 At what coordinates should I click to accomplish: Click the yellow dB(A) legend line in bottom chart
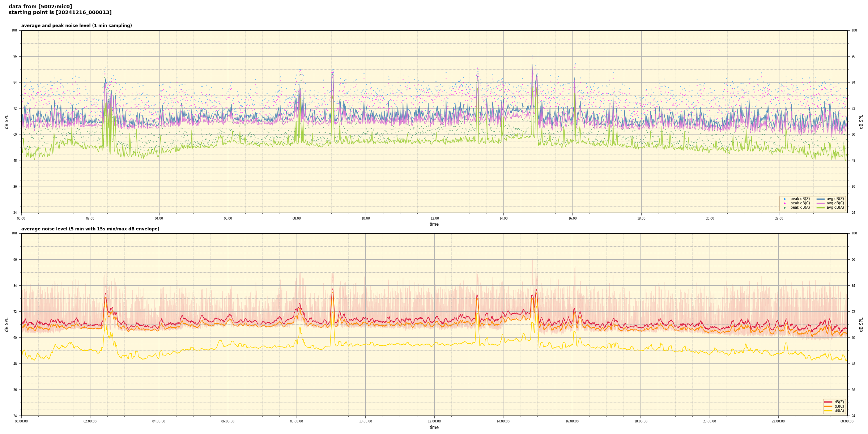click(828, 410)
